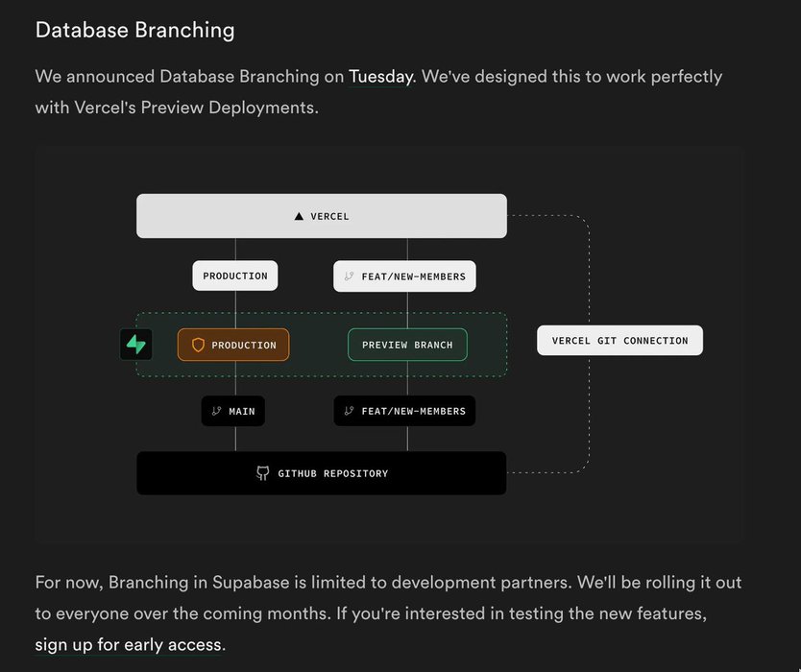
Task: Open the Tuesday announcement link
Action: [380, 77]
